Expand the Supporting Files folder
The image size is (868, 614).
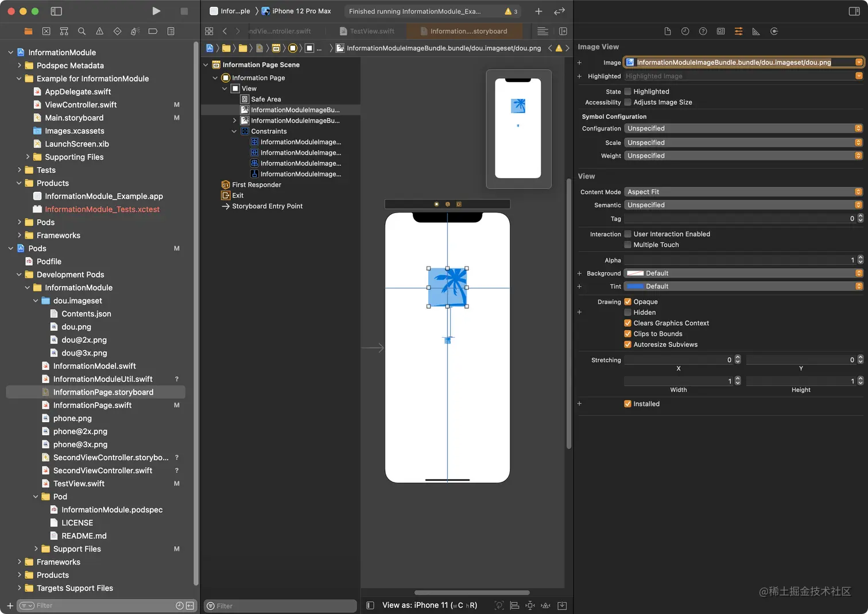pyautogui.click(x=28, y=157)
